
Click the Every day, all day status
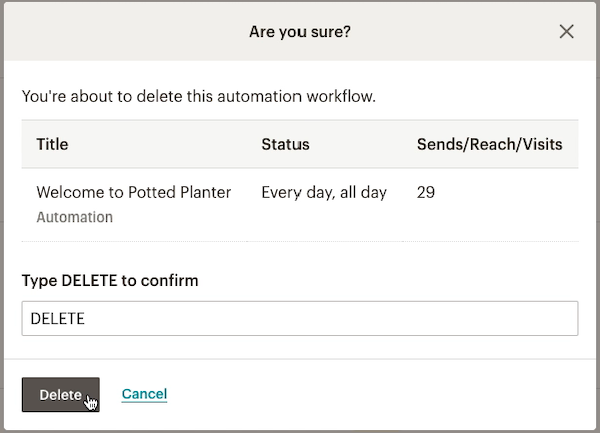pos(323,192)
